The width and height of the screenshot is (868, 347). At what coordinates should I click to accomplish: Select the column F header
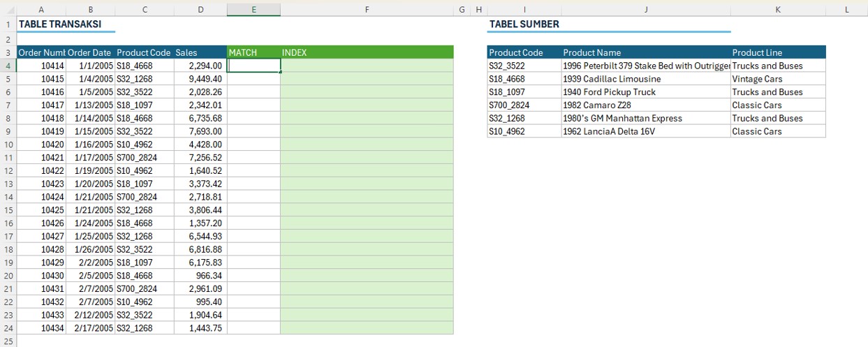pos(367,10)
